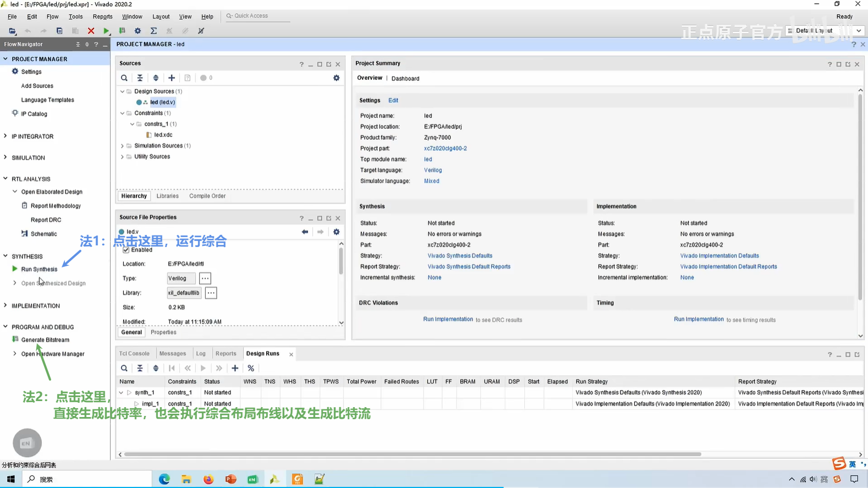Click the browse button next to Type
Image resolution: width=868 pixels, height=488 pixels.
click(205, 278)
